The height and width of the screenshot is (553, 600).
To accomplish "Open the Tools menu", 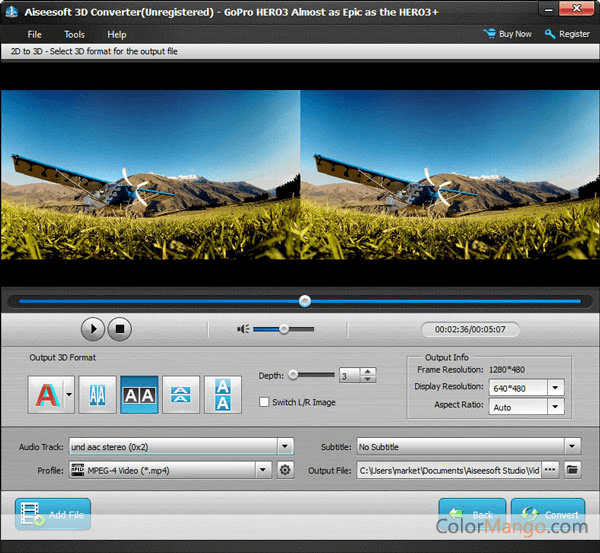I will click(75, 34).
